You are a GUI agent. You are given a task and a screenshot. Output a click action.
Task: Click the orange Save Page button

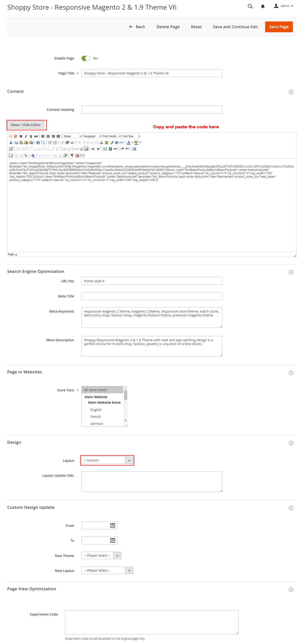[x=279, y=27]
